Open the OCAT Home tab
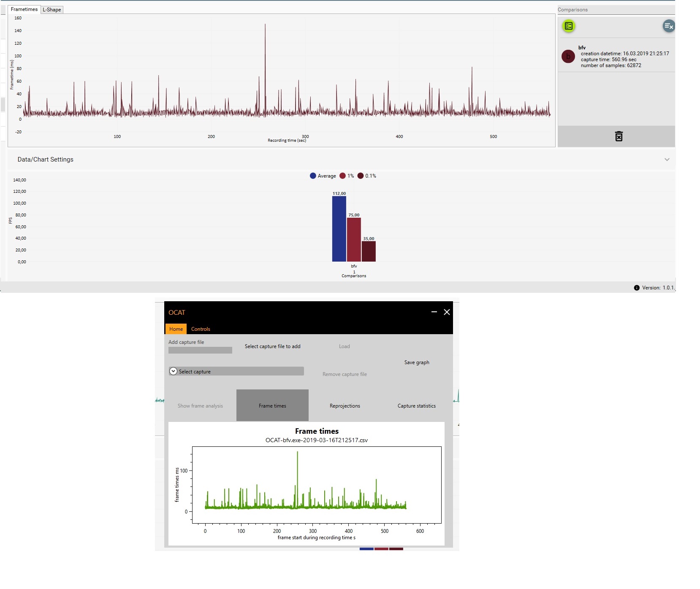 click(176, 329)
